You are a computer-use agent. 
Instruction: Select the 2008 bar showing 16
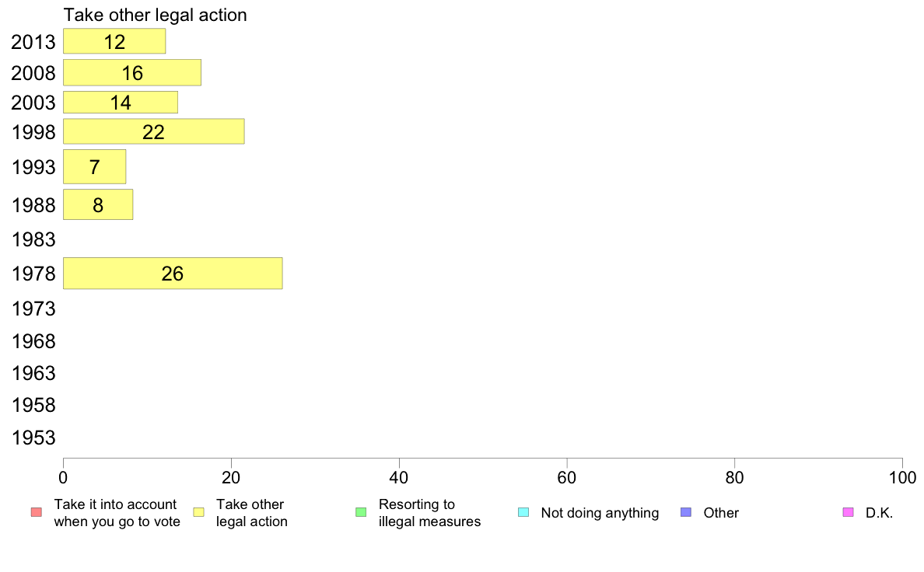(132, 72)
